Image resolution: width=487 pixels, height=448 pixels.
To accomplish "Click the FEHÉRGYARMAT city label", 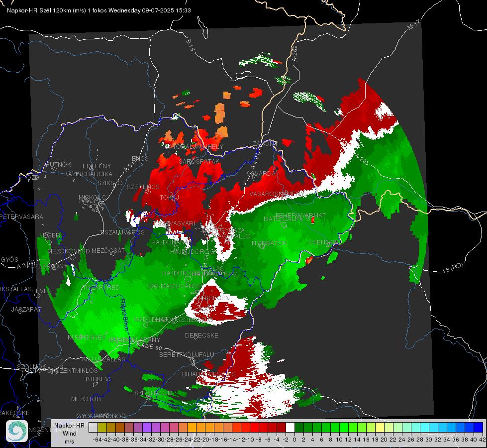I will (x=300, y=215).
